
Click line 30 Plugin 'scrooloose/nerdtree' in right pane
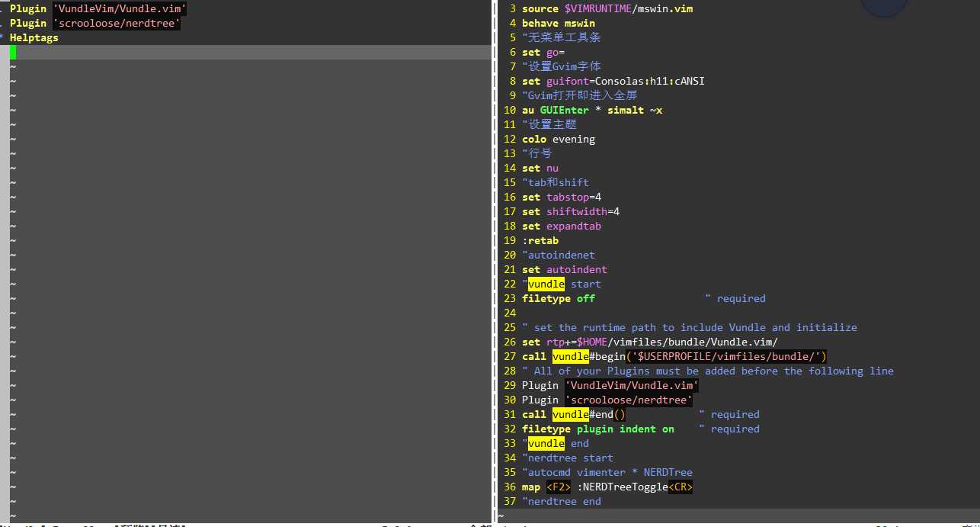(607, 400)
